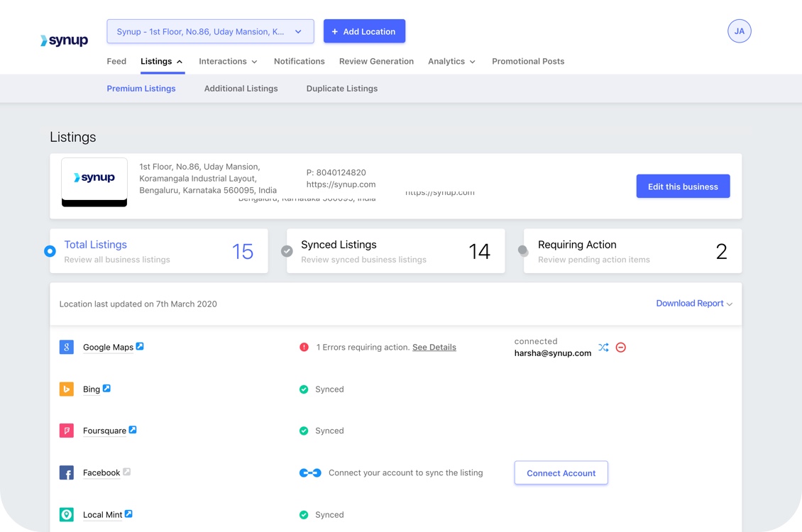Open the location selector dropdown
The image size is (802, 532).
[x=210, y=31]
